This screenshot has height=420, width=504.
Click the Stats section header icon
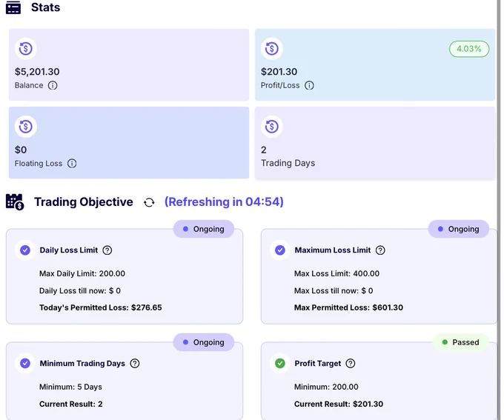(x=13, y=7)
